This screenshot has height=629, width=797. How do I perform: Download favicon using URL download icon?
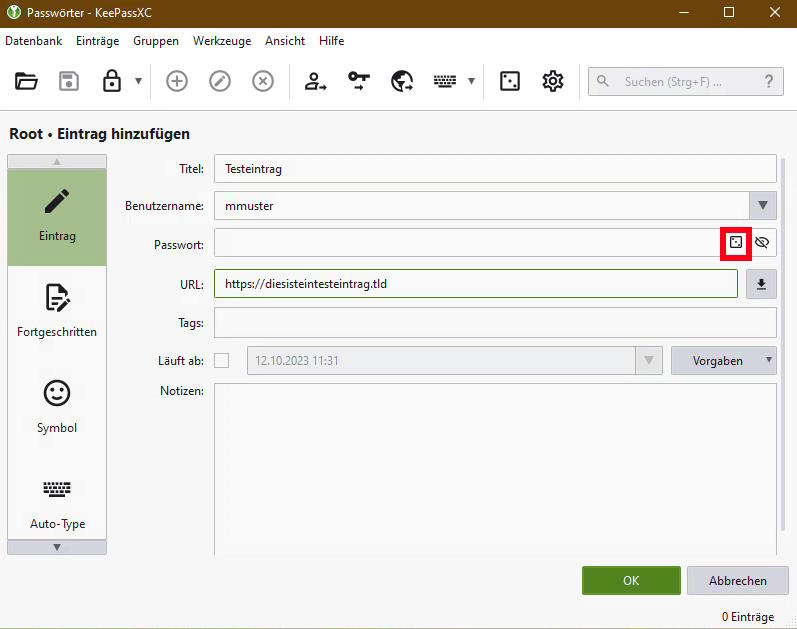click(761, 284)
